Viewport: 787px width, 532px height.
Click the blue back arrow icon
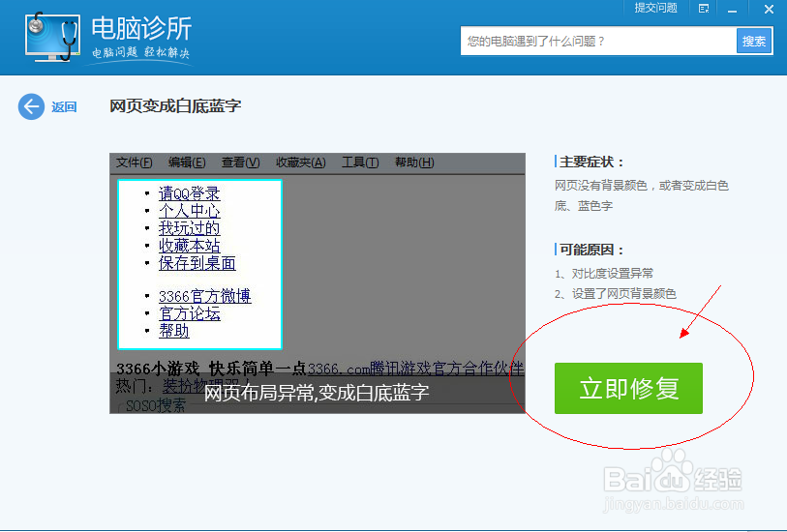31,106
